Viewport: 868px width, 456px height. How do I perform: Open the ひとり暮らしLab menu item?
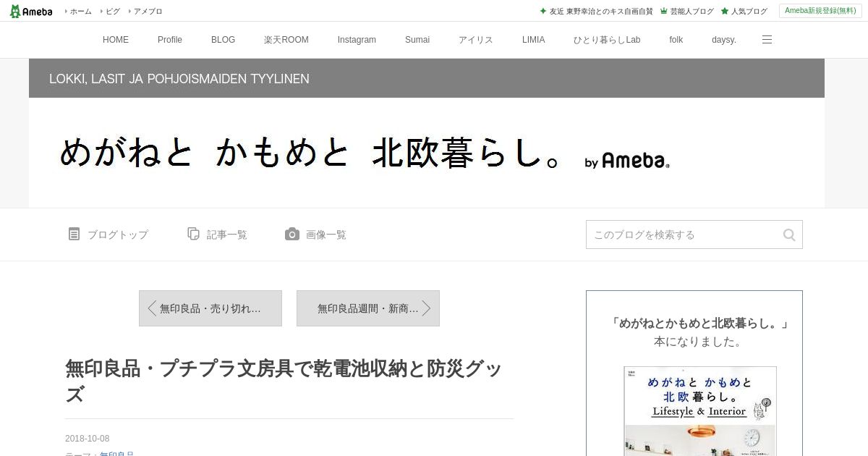pyautogui.click(x=607, y=40)
